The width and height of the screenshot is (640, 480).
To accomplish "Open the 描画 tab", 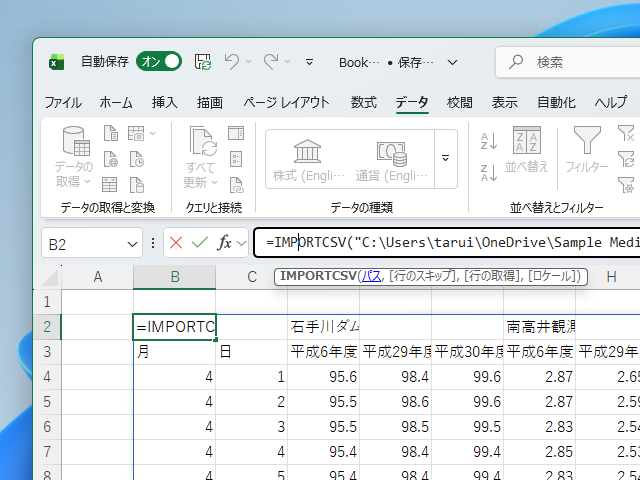I will click(x=210, y=102).
